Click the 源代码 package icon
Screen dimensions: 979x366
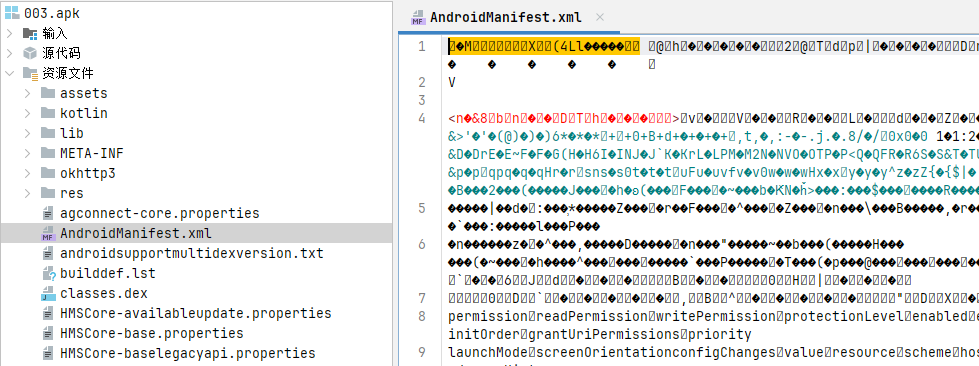pos(30,53)
